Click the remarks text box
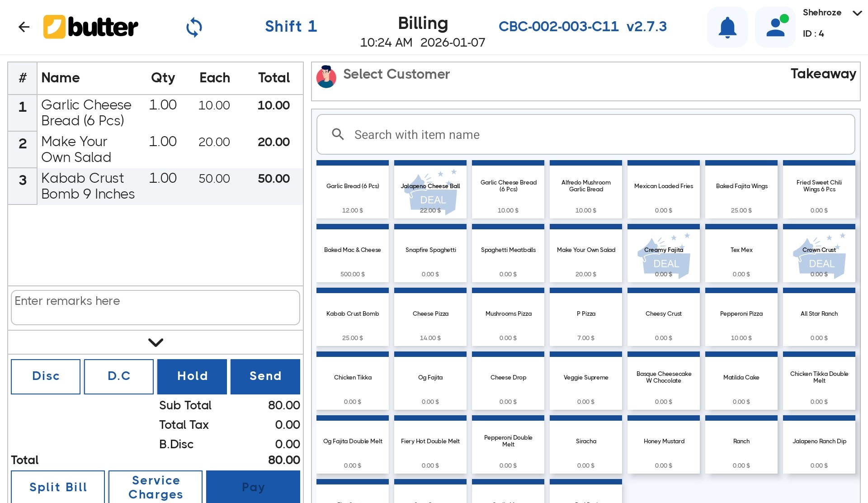The width and height of the screenshot is (868, 503). click(156, 308)
